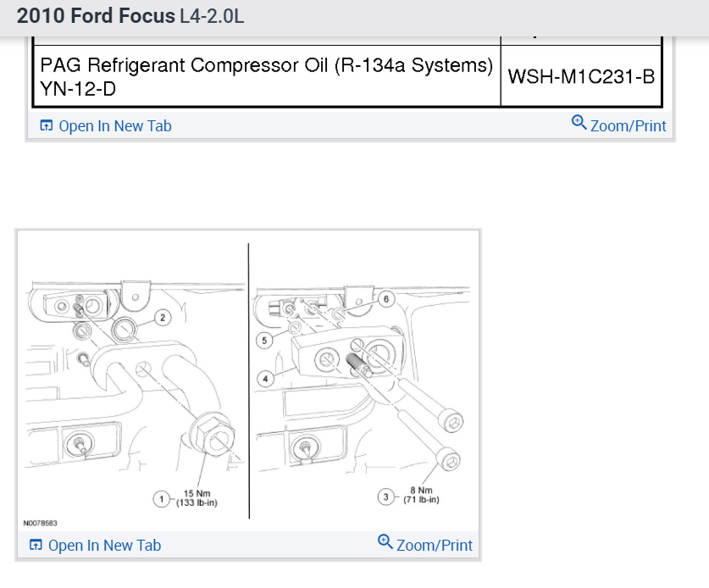The height and width of the screenshot is (588, 709).
Task: Select Zoom/Print text for the oil table
Action: pyautogui.click(x=629, y=126)
